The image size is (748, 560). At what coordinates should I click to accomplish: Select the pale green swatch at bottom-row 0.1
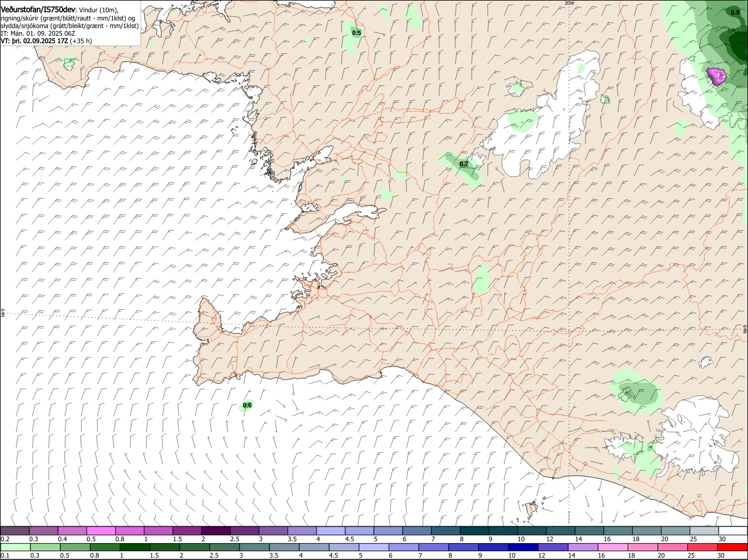pyautogui.click(x=15, y=547)
